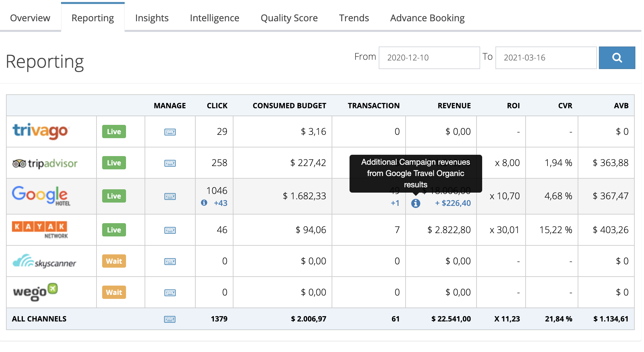Viewport: 644px width, 352px height.
Task: Click tripadvisor Live status badge
Action: 114,163
